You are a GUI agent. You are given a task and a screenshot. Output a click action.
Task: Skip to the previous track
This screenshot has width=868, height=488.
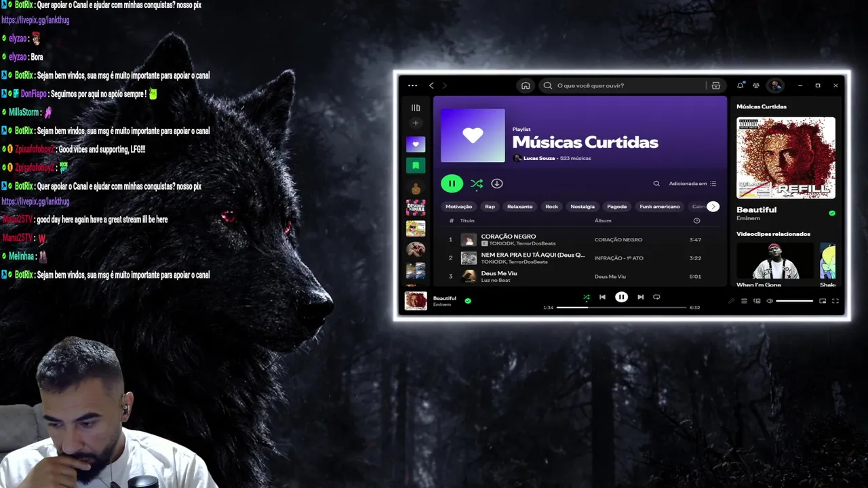point(602,297)
